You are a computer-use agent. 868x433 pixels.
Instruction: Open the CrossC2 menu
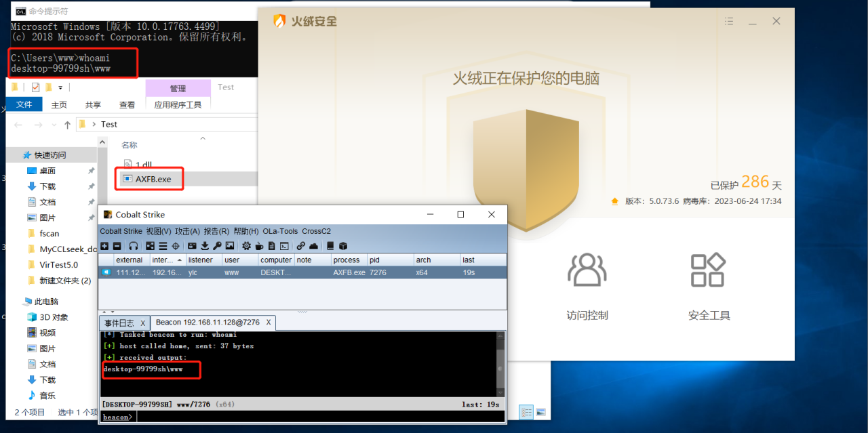(317, 231)
